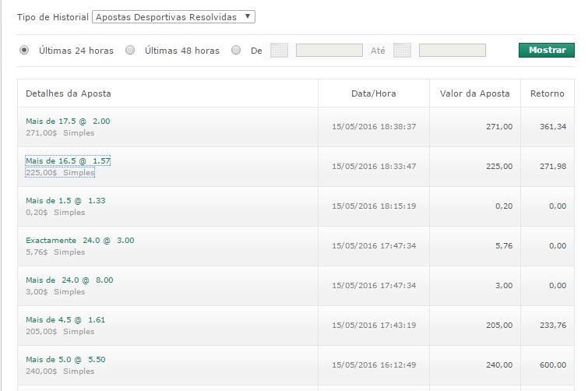Open bet 'Mais de 17.5 @ 2.00'
This screenshot has height=391, width=588.
click(x=68, y=121)
